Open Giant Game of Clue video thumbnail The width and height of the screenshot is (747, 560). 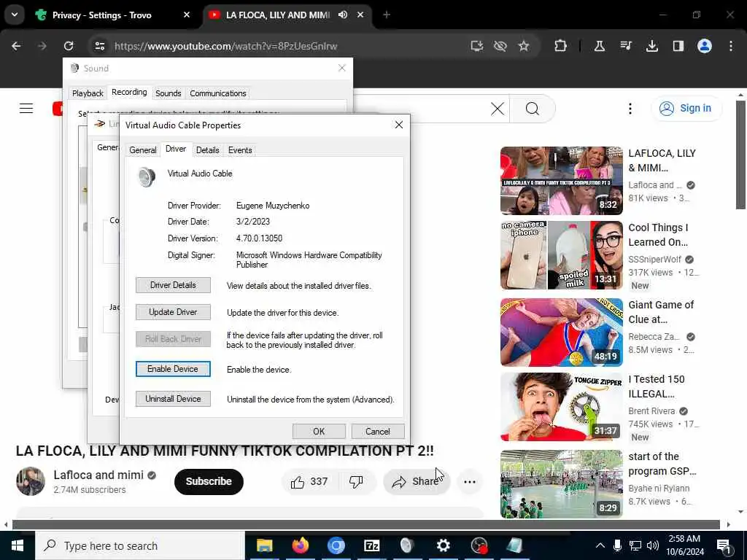click(561, 332)
